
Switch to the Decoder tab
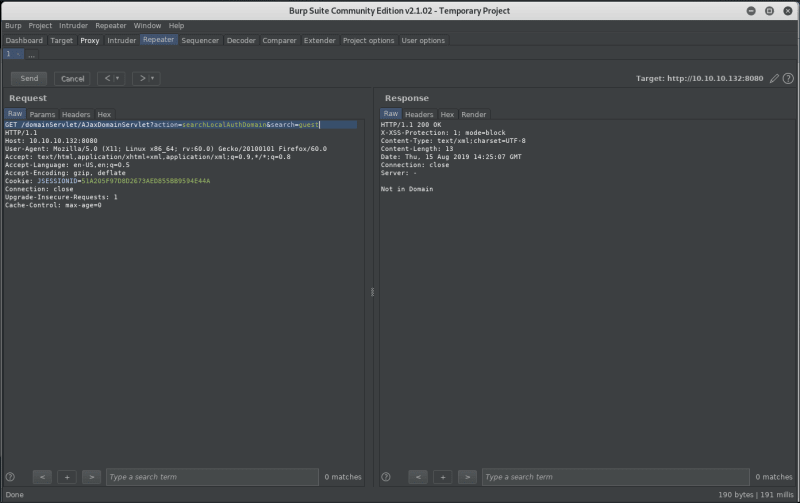241,40
